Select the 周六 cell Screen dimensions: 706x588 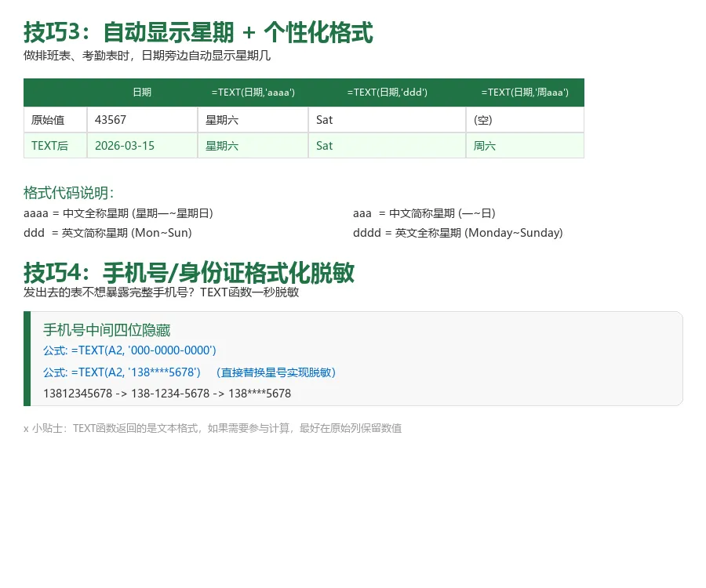point(485,146)
